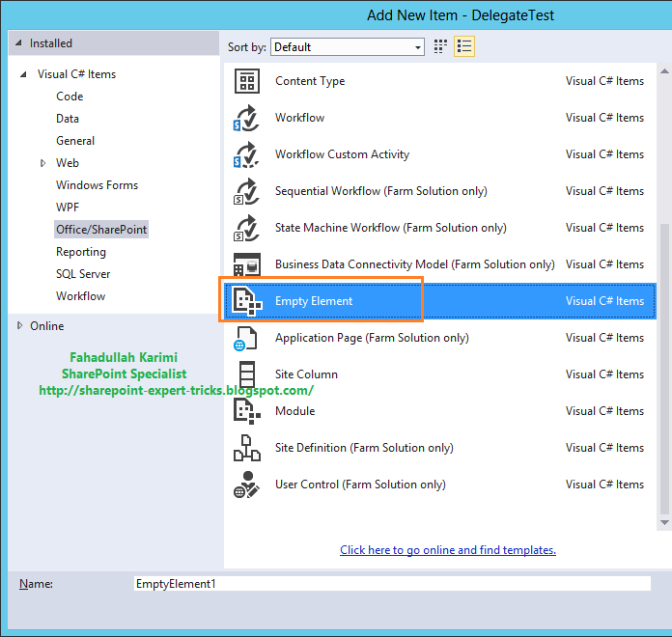Click the Module template icon
Screen dimensions: 672x637
tap(247, 411)
